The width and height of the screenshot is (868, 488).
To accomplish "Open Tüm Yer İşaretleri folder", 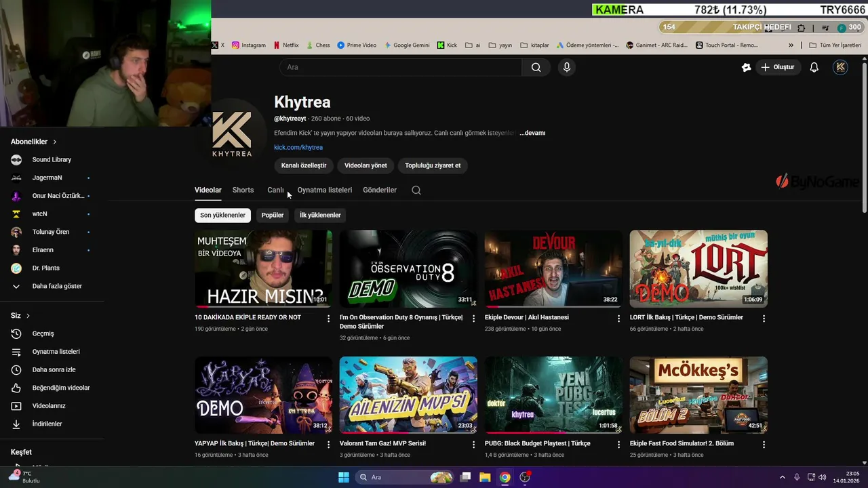I will click(835, 45).
